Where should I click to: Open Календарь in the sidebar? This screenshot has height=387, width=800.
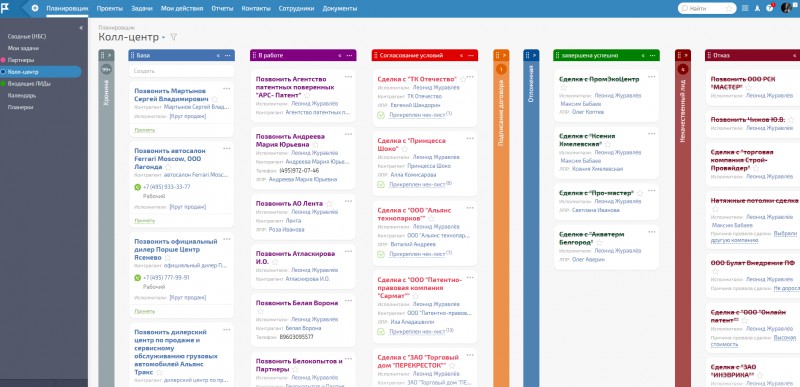coord(21,95)
